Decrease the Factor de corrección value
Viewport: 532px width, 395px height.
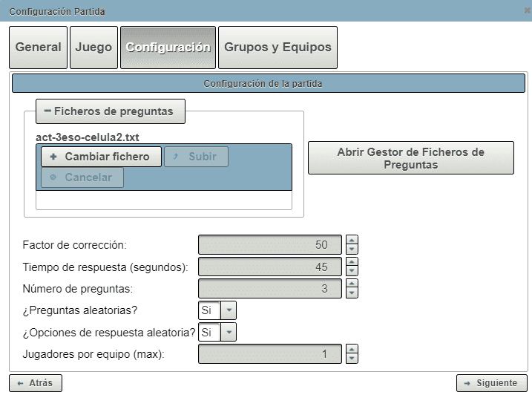[352, 249]
